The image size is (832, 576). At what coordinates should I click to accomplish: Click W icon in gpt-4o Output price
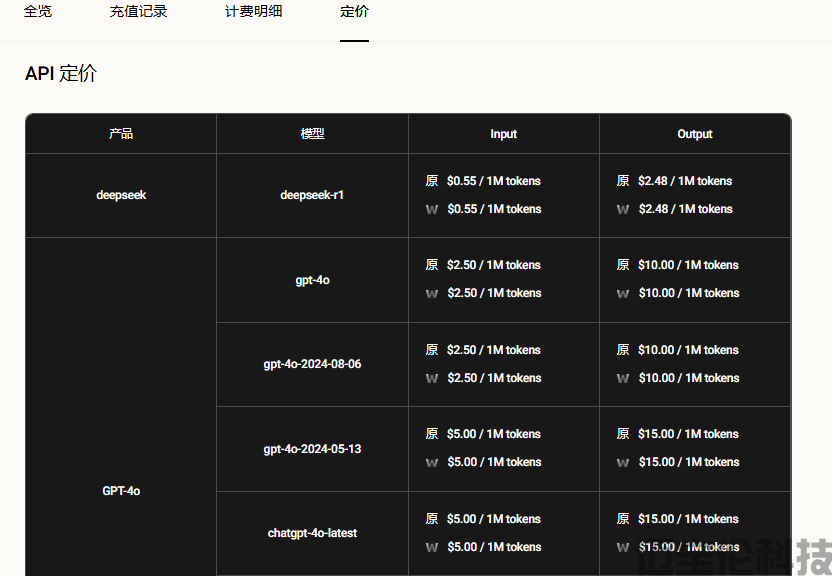coord(623,294)
